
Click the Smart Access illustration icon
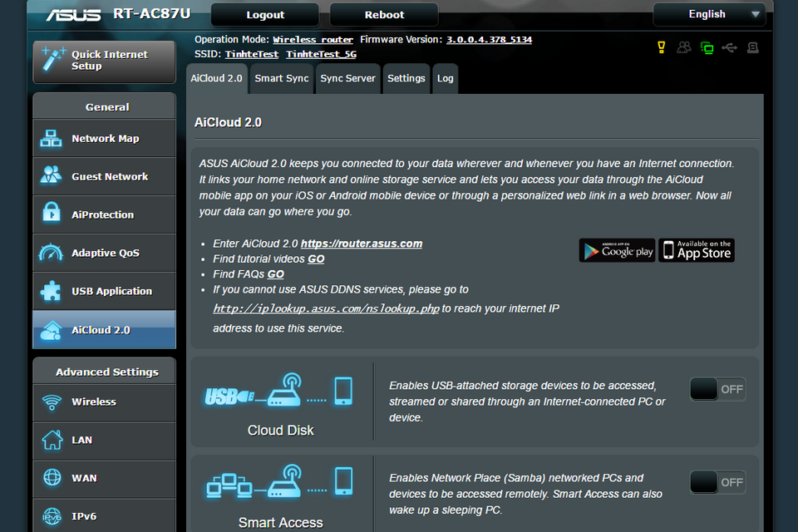pos(279,482)
